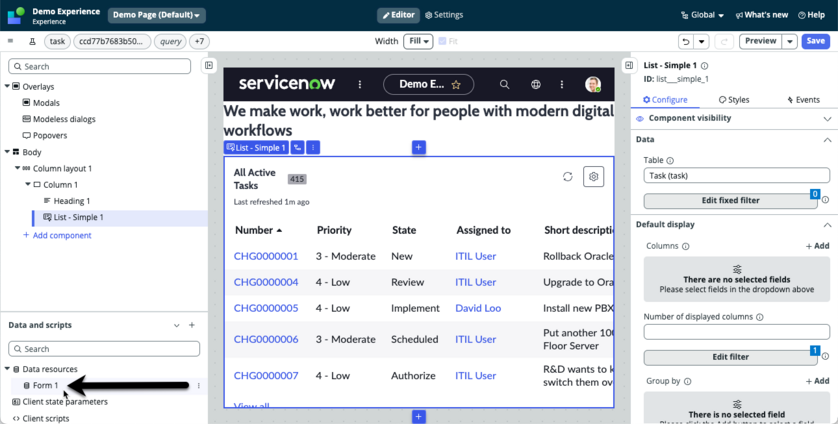Open record CHG0000001 link
Image resolution: width=838 pixels, height=424 pixels.
[266, 256]
